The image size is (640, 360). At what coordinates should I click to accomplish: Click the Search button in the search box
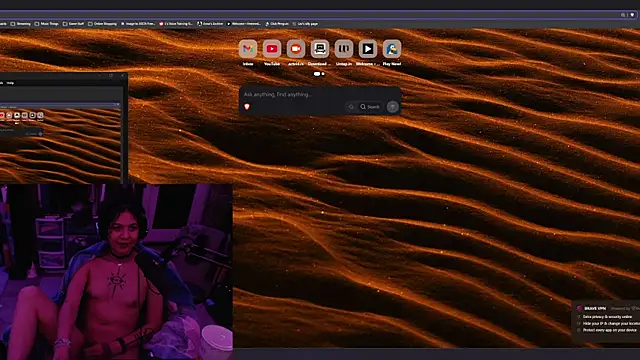tap(370, 107)
